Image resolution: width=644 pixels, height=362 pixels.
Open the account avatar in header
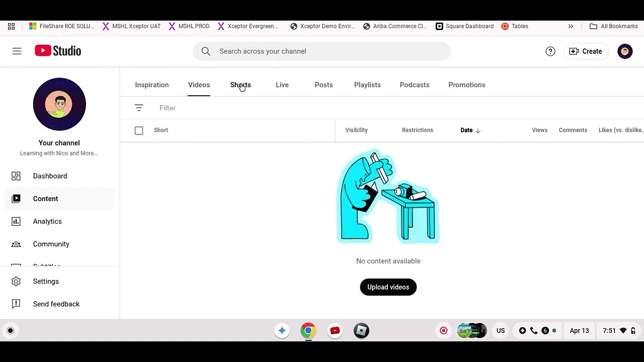tap(625, 51)
